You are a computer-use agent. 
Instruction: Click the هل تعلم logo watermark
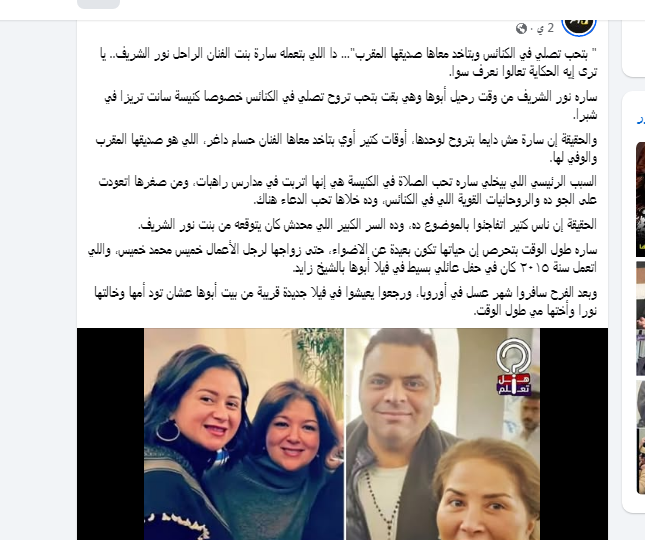click(x=514, y=384)
